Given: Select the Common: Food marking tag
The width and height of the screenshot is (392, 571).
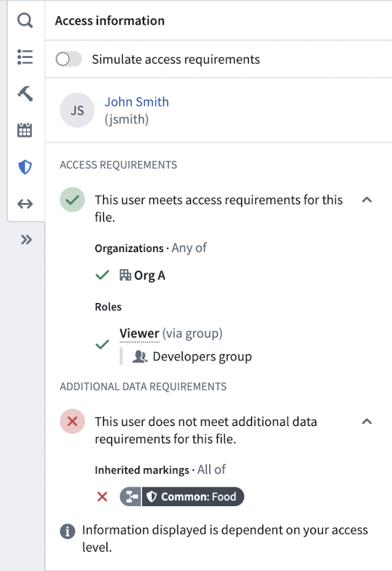Looking at the screenshot, I should click(x=182, y=496).
